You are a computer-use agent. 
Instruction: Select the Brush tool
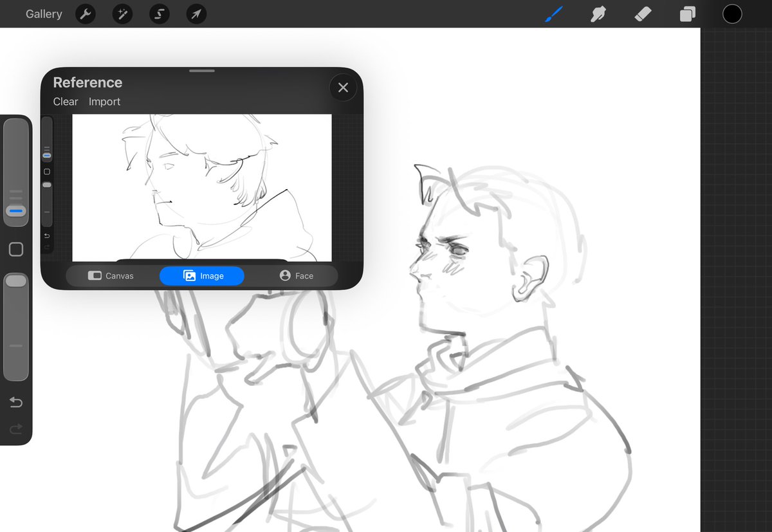[554, 14]
